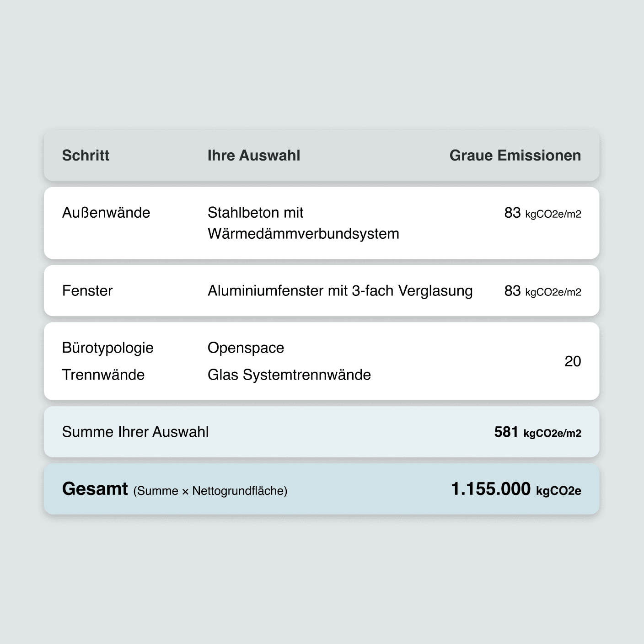The height and width of the screenshot is (644, 644).
Task: Click the Openspace selection
Action: tap(246, 348)
